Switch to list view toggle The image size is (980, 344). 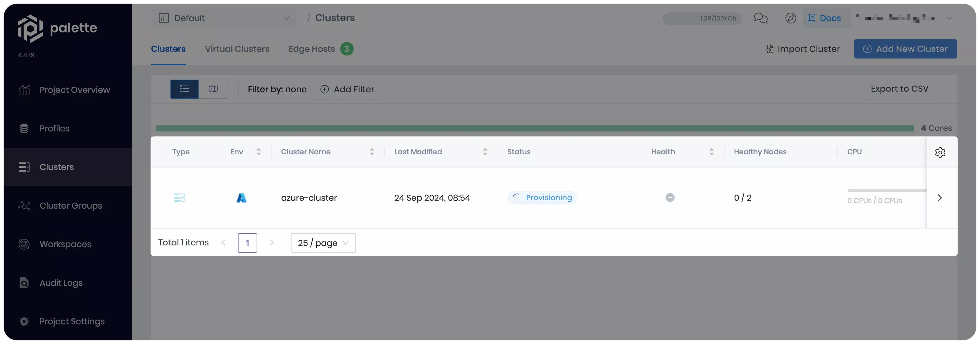point(185,89)
